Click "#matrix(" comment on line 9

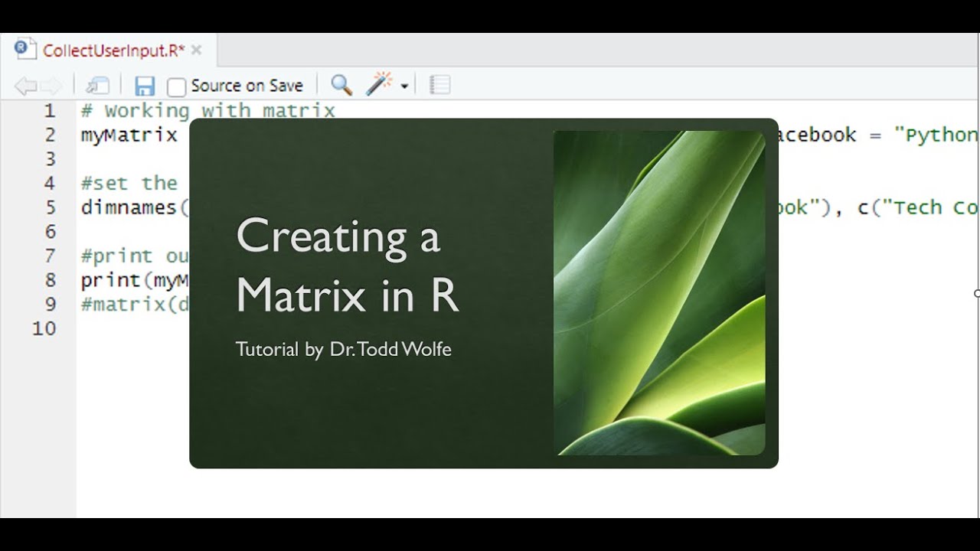point(135,305)
